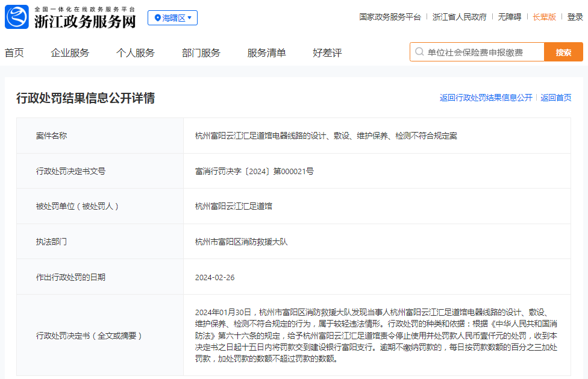
Task: Click the 返回首页 link beside the page title
Action: (x=555, y=98)
